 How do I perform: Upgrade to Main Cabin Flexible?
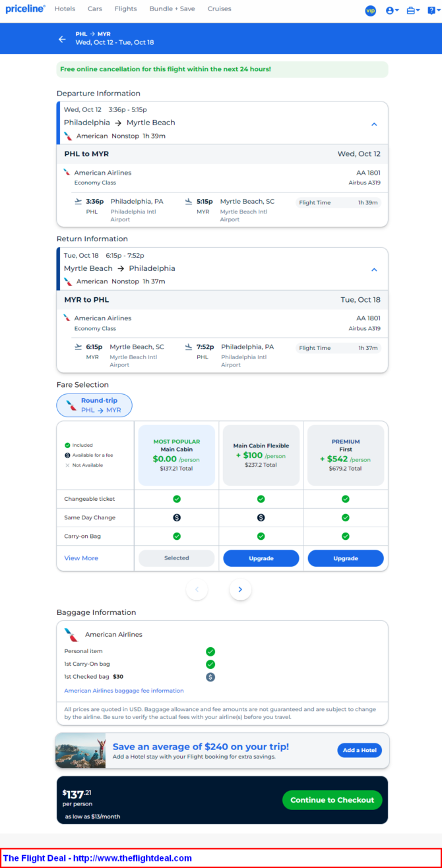point(261,558)
